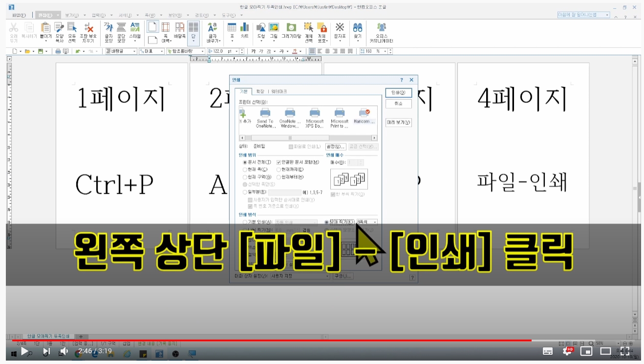Click the 그림 (picture) icon
The width and height of the screenshot is (644, 364).
[274, 28]
